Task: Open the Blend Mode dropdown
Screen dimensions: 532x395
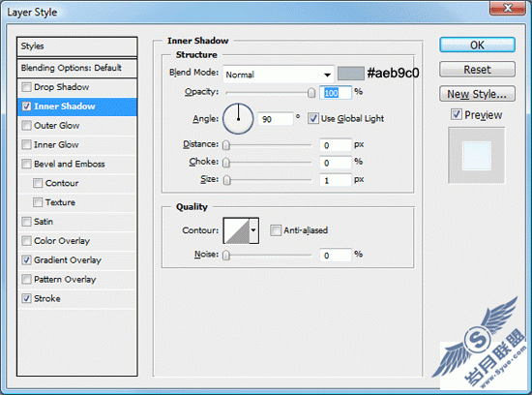Action: click(x=279, y=75)
